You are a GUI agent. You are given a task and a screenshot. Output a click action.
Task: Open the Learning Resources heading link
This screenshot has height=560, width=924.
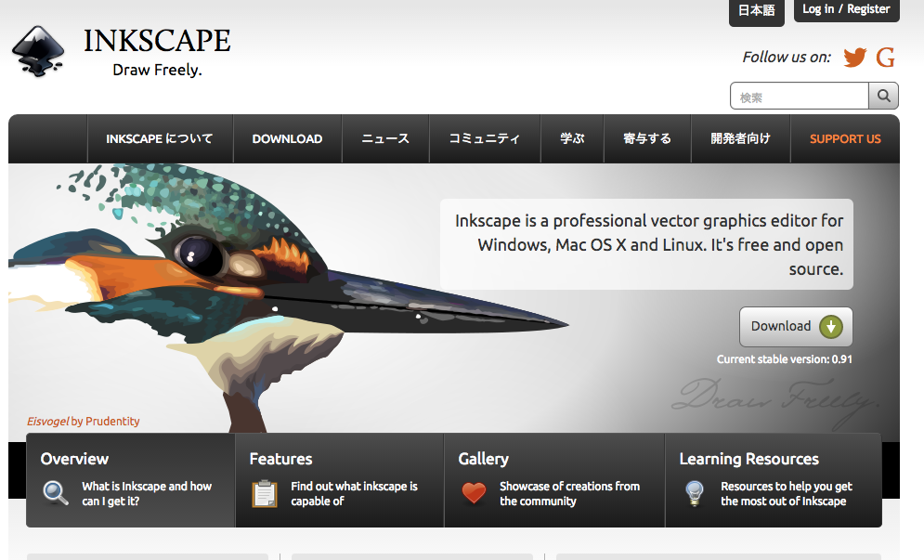(749, 459)
